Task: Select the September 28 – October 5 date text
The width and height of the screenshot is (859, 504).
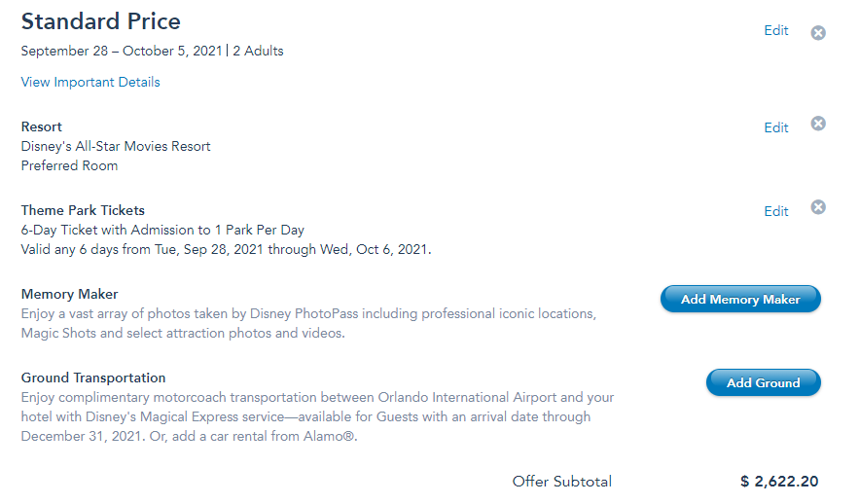Action: click(x=121, y=51)
